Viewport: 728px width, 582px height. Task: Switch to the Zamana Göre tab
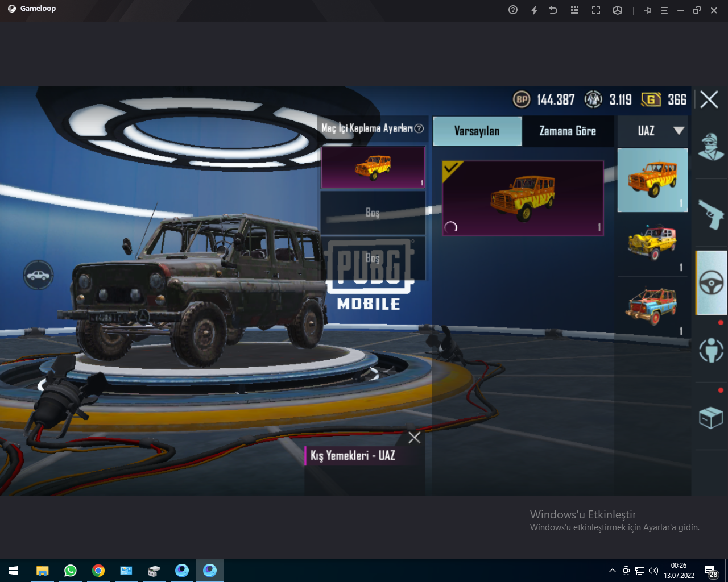[568, 131]
